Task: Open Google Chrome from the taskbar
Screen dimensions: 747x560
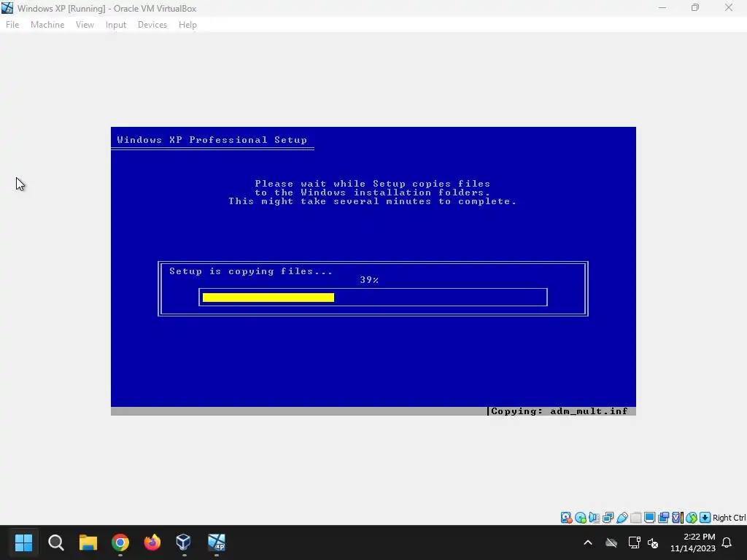Action: click(x=120, y=542)
